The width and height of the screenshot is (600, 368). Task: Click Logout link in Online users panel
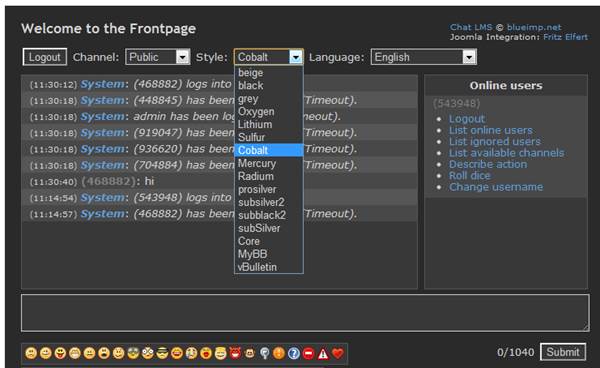[467, 119]
